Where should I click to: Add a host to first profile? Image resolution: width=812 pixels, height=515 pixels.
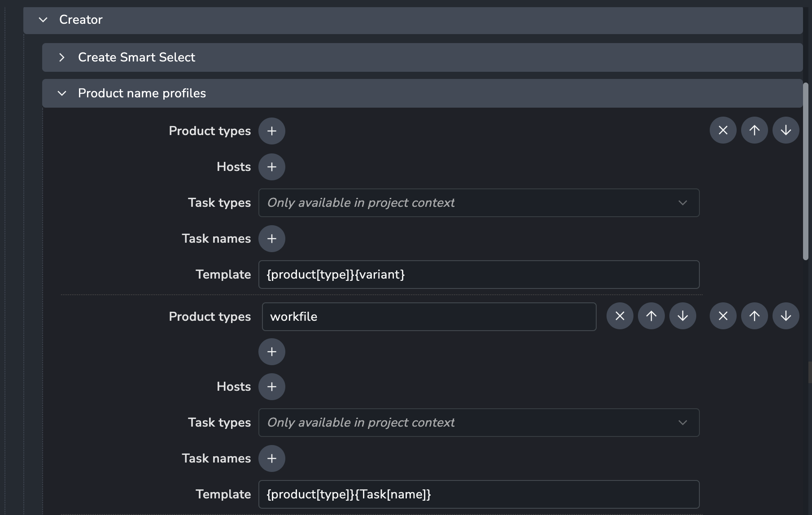pos(271,167)
